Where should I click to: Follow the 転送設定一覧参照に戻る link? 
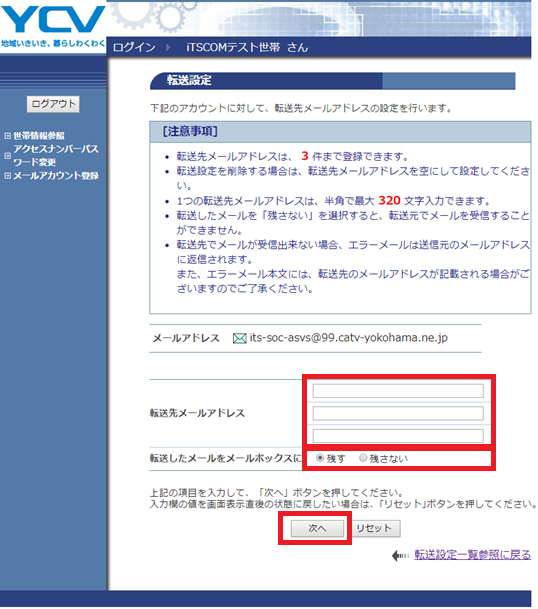472,555
